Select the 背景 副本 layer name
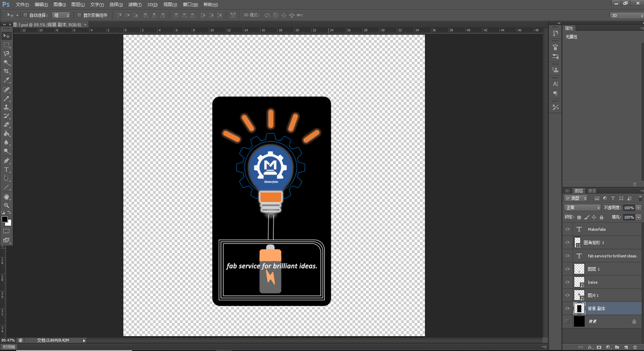Image resolution: width=644 pixels, height=351 pixels. pos(596,309)
